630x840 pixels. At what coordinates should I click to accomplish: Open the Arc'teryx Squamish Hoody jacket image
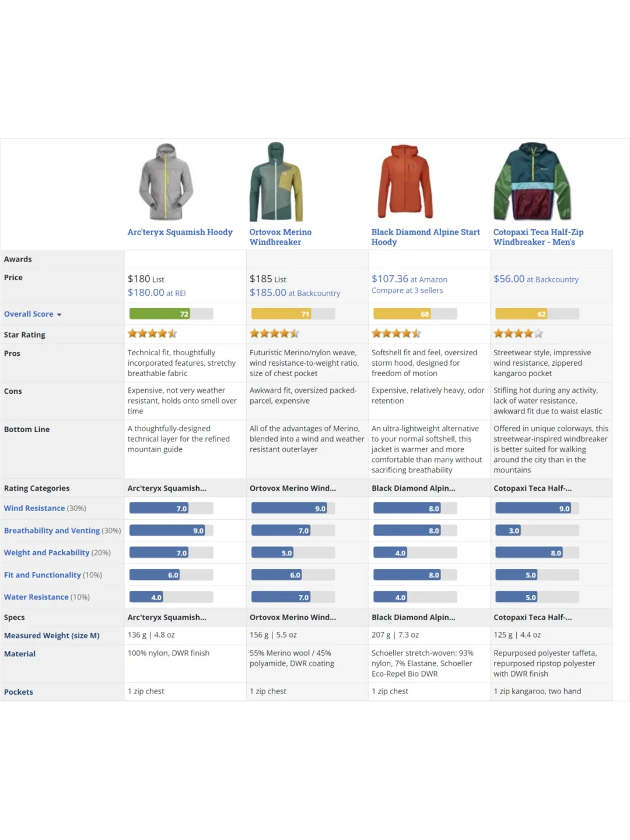(x=166, y=182)
